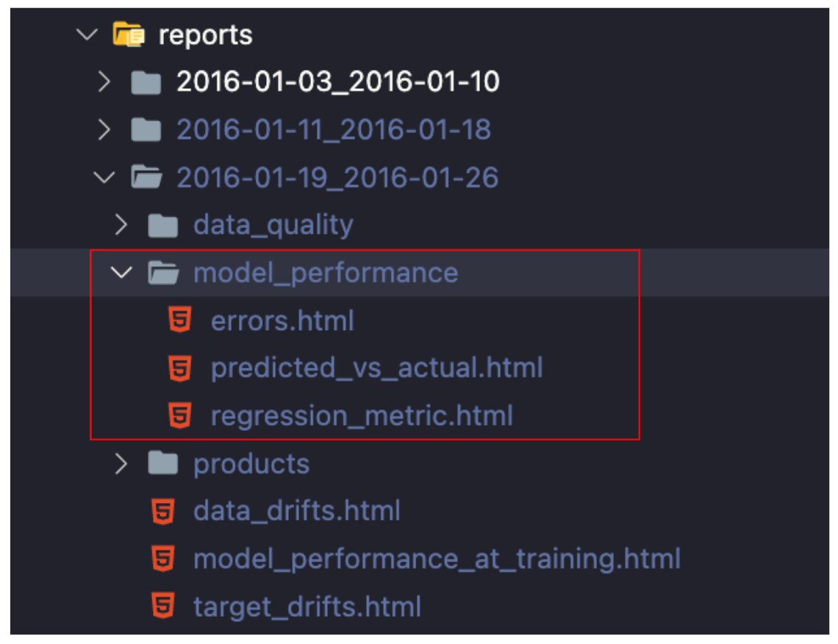This screenshot has height=644, width=838.
Task: Click the open folder icon for model_performance
Action: (163, 273)
